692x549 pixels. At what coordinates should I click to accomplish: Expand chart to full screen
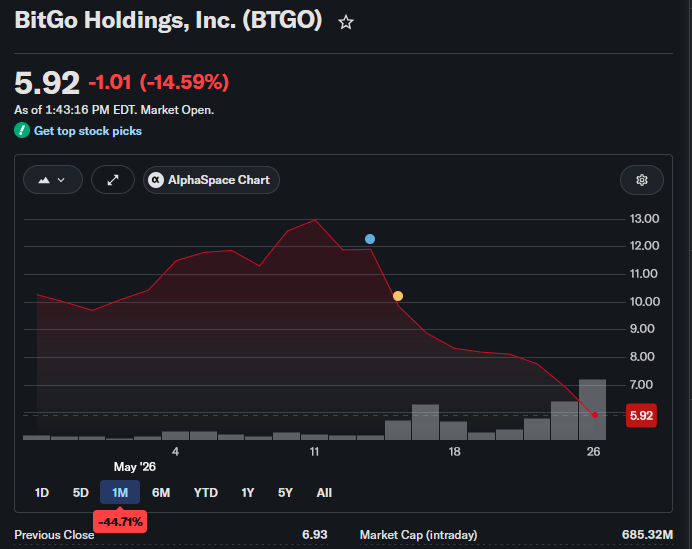coord(113,180)
